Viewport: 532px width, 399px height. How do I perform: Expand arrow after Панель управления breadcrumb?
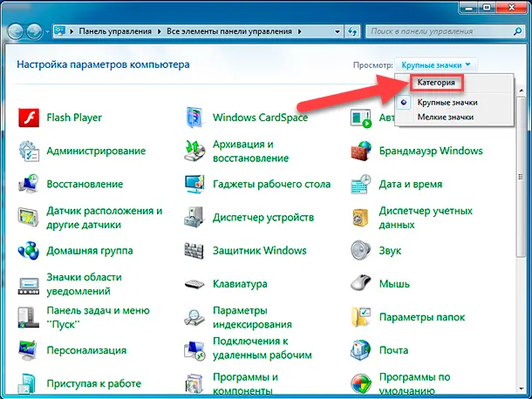tap(159, 31)
